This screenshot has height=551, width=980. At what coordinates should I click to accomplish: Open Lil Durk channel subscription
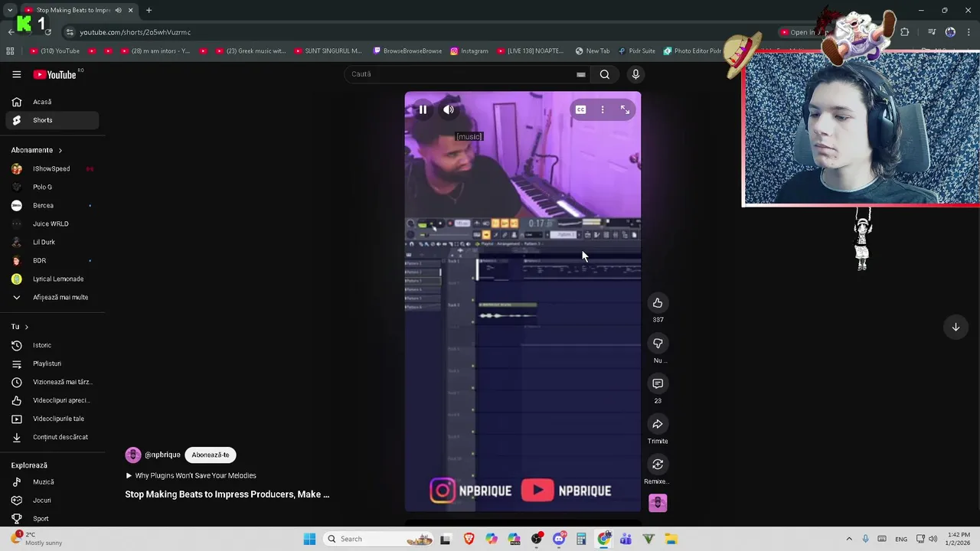pyautogui.click(x=52, y=242)
